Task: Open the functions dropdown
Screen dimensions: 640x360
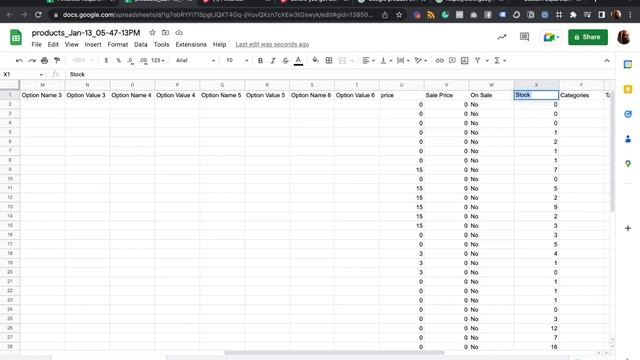Action: pos(500,60)
